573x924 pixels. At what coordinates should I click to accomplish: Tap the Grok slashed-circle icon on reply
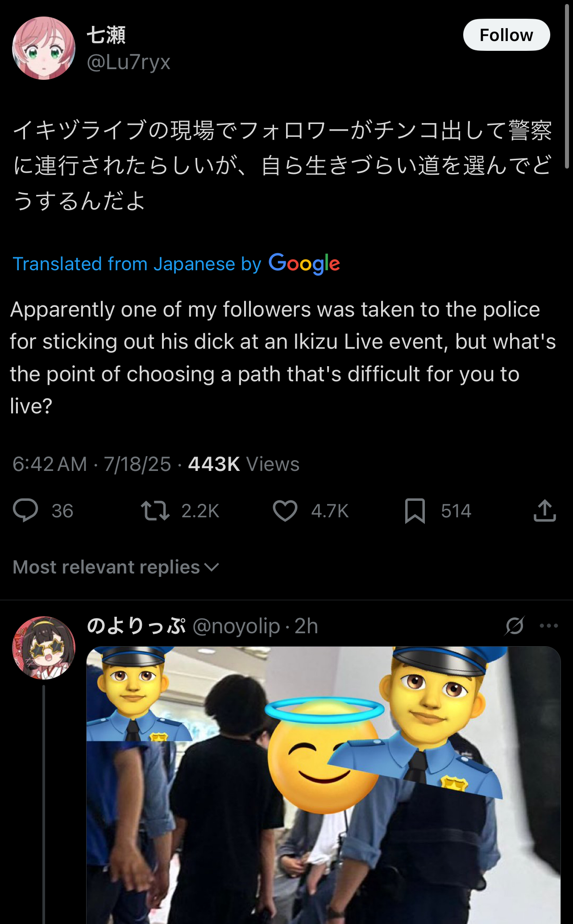tap(515, 626)
